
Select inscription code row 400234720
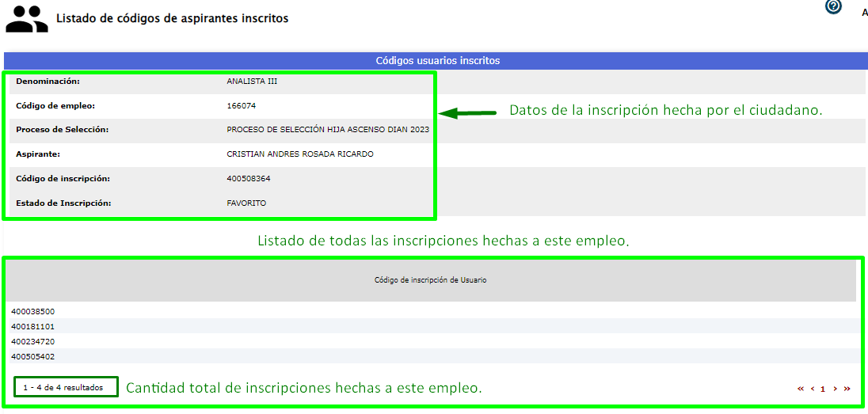coord(33,341)
